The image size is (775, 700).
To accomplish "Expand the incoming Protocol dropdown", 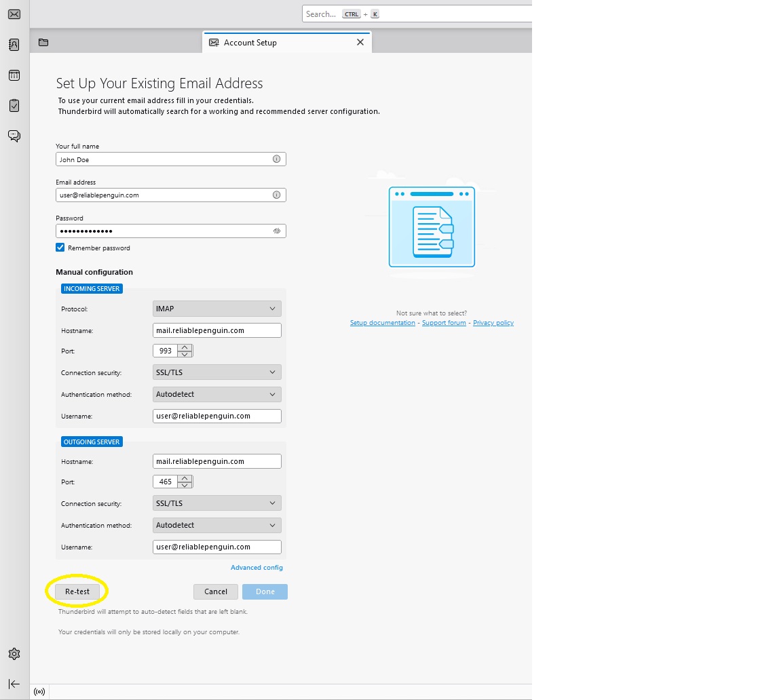I will [216, 309].
